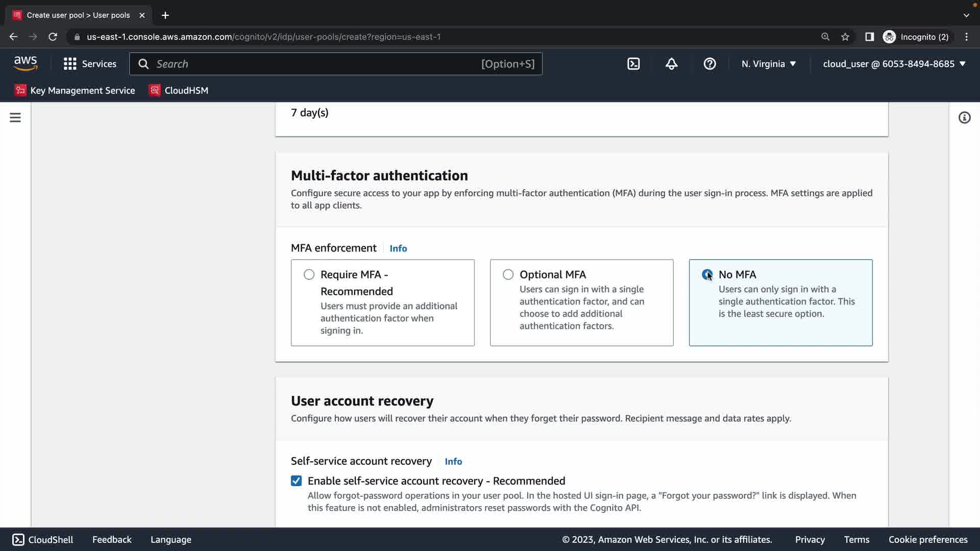The width and height of the screenshot is (980, 551).
Task: Expand the N. Virginia region dropdown
Action: pos(769,64)
